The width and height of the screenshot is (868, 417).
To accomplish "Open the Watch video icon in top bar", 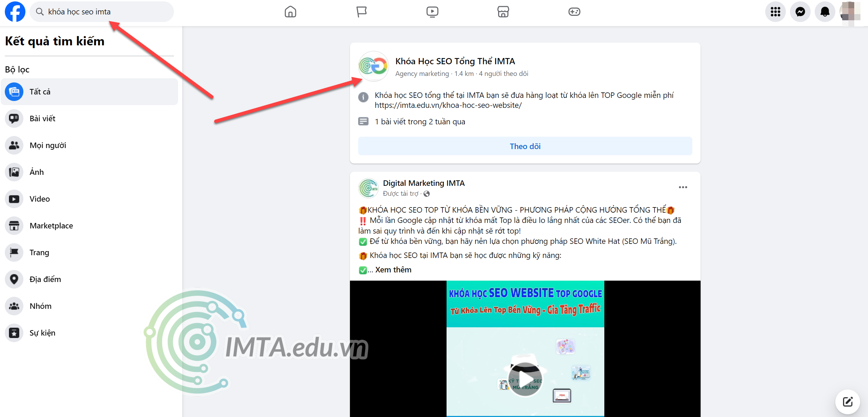I will 432,12.
